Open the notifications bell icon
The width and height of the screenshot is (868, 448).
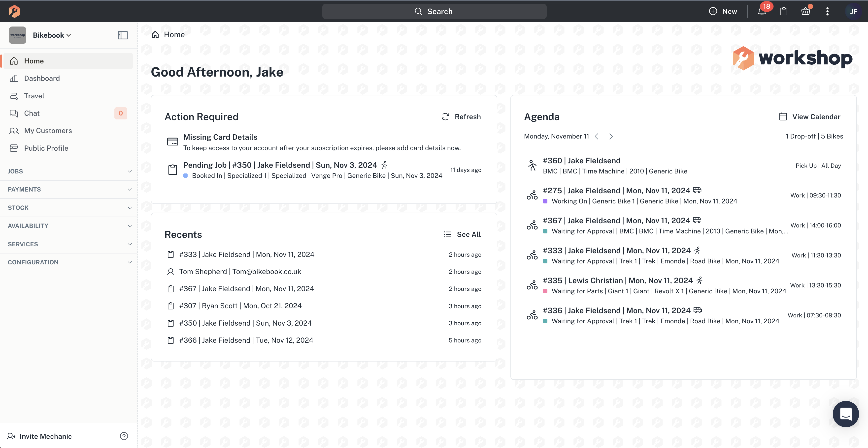(x=762, y=11)
